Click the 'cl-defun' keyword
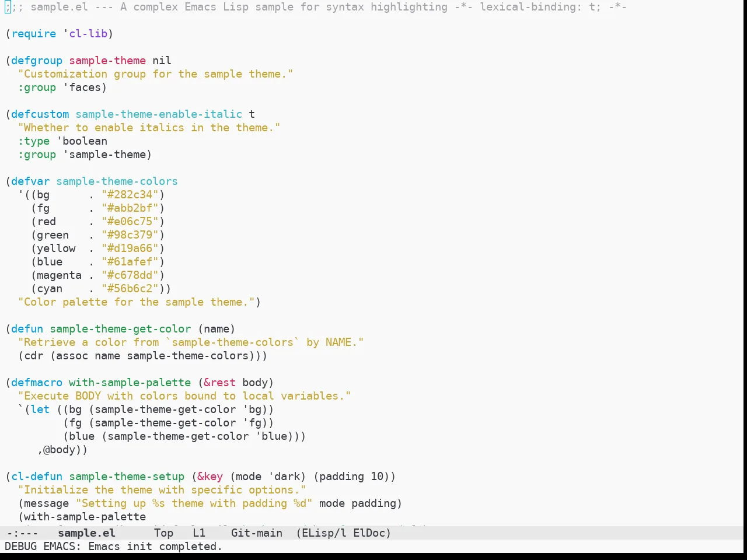 point(37,477)
